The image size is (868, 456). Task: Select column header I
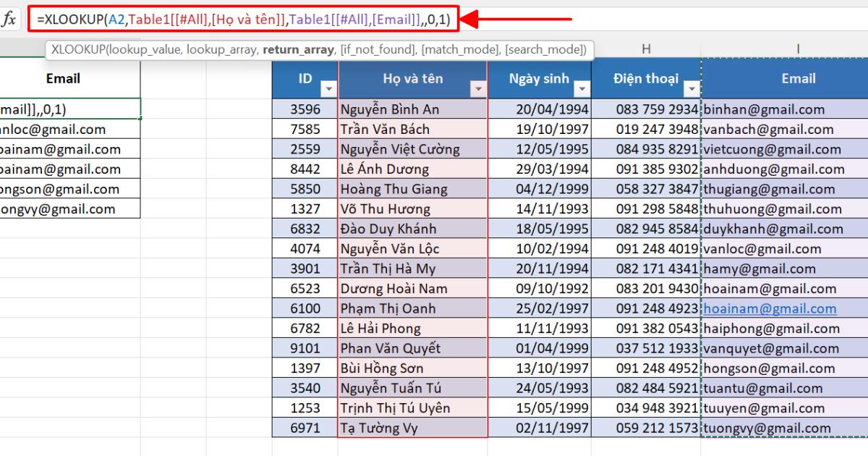(x=798, y=48)
